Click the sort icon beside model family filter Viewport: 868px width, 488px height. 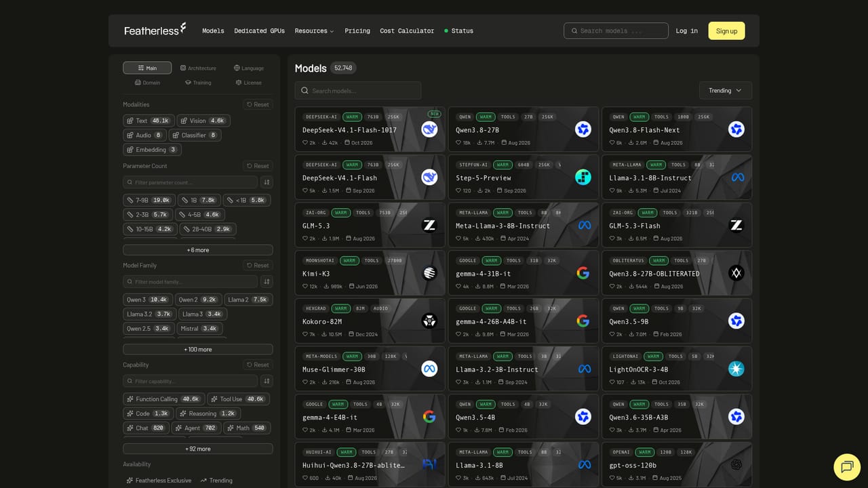(x=267, y=281)
